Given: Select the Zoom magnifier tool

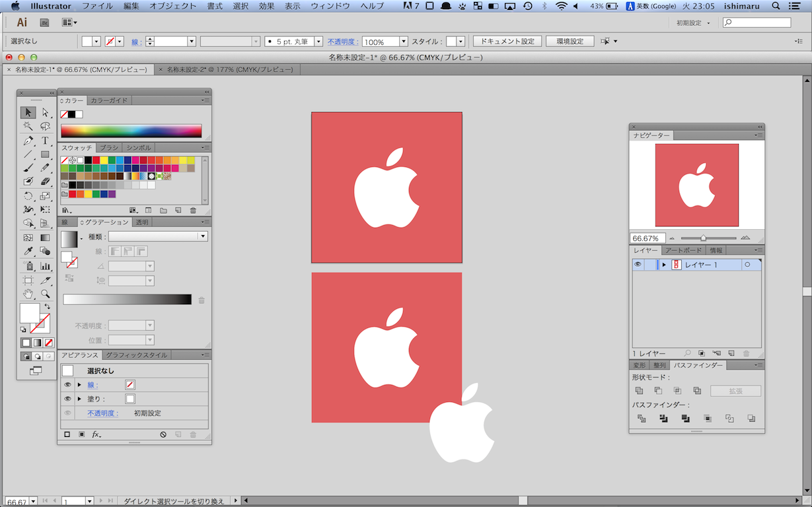Looking at the screenshot, I should pos(45,294).
